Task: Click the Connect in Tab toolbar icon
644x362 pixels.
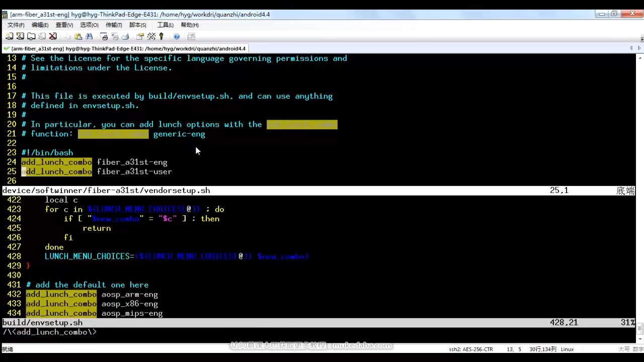Action: [31, 36]
